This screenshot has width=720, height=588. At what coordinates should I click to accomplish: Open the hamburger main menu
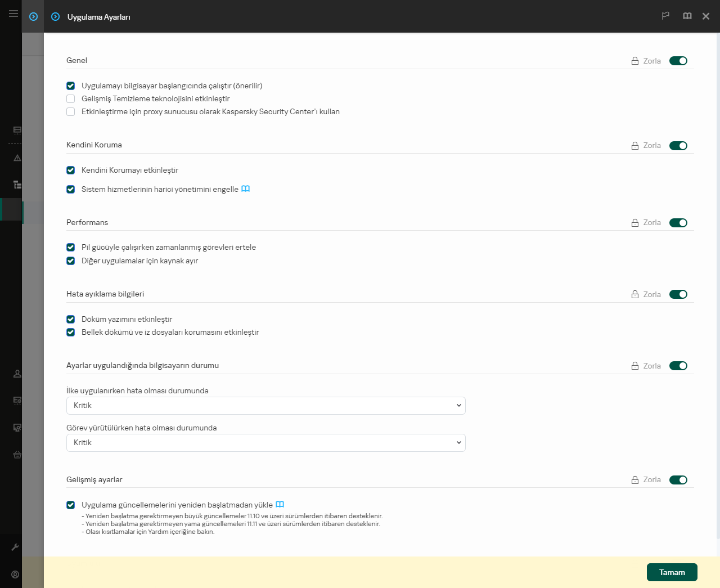pos(13,14)
